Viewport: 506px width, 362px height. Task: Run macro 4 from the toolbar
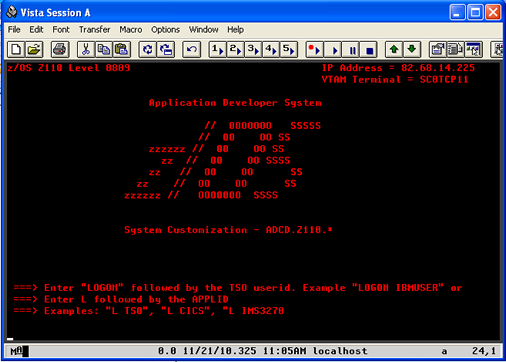[x=271, y=50]
